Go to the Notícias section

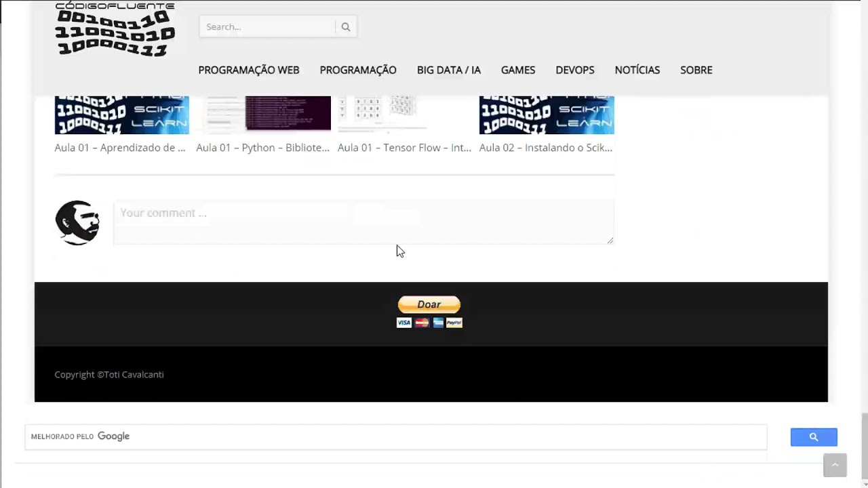(637, 70)
